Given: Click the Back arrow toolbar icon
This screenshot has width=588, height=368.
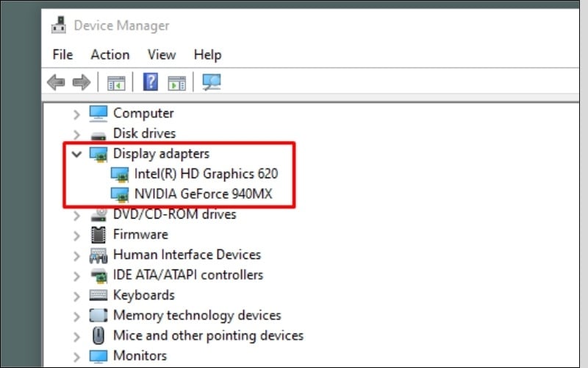Looking at the screenshot, I should pos(57,82).
